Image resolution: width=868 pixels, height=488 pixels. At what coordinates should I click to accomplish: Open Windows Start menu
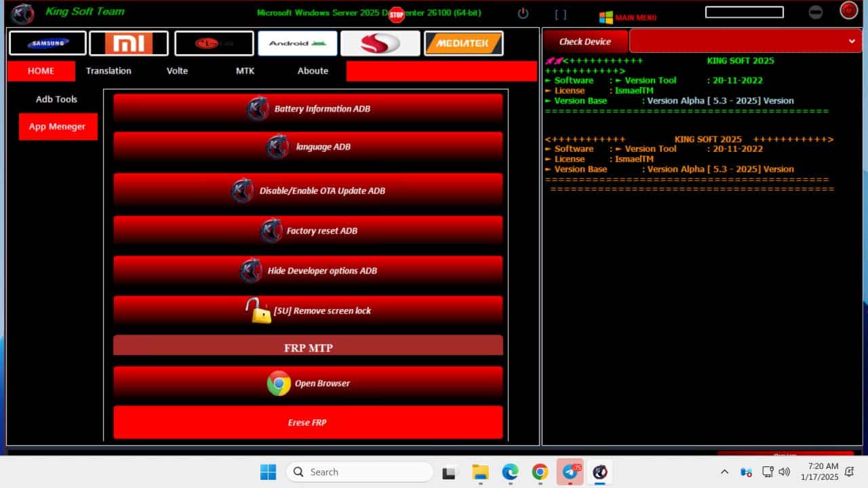click(x=269, y=472)
